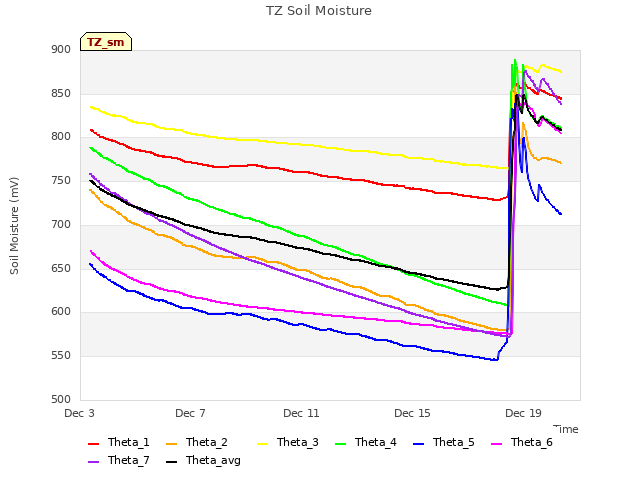Select the Theta_5 legend label
The width and height of the screenshot is (640, 480).
tap(453, 442)
